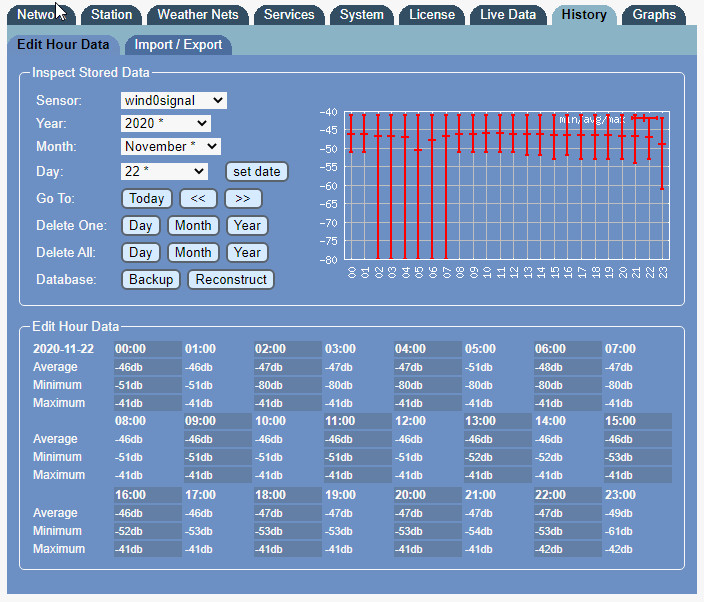Click the 2020-11-22 date label
The image size is (704, 602).
point(63,349)
